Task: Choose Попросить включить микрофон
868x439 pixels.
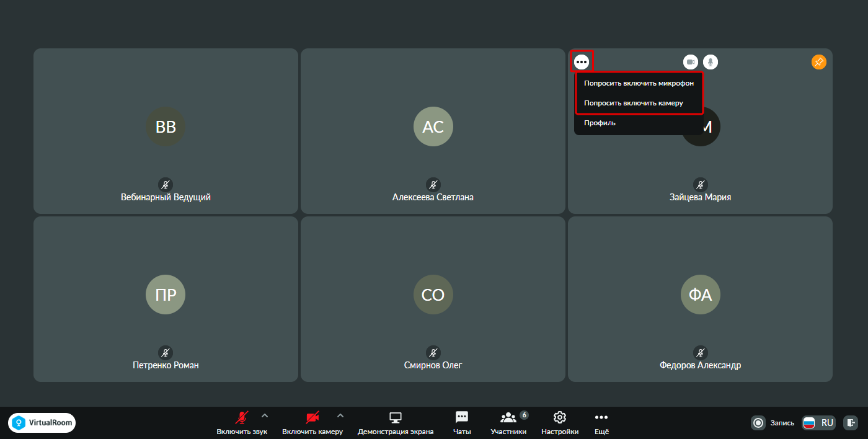Action: click(x=639, y=83)
